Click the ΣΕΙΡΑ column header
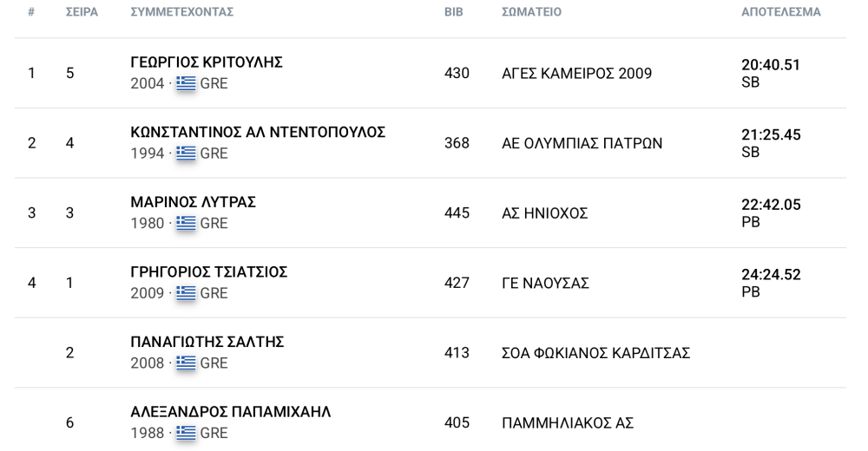Image resolution: width=868 pixels, height=451 pixels. point(82,11)
